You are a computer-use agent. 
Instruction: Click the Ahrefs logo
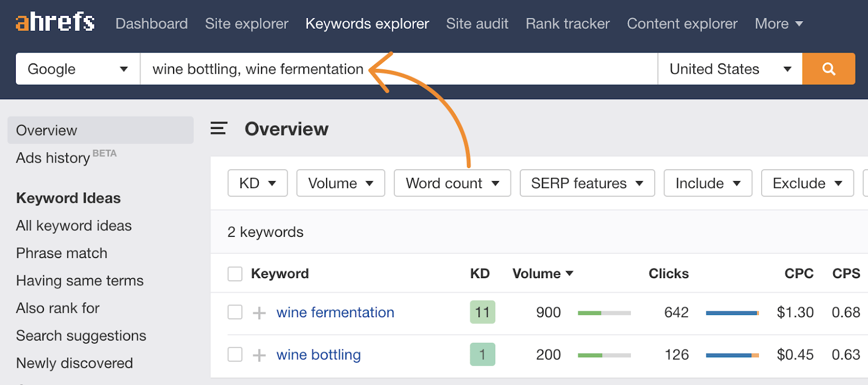[x=55, y=22]
